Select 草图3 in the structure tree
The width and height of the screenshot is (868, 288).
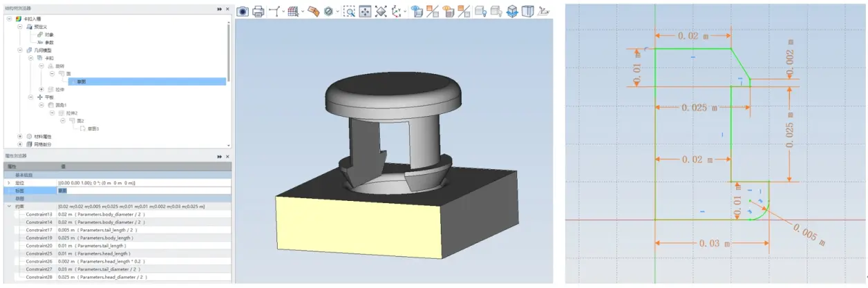[x=93, y=128]
